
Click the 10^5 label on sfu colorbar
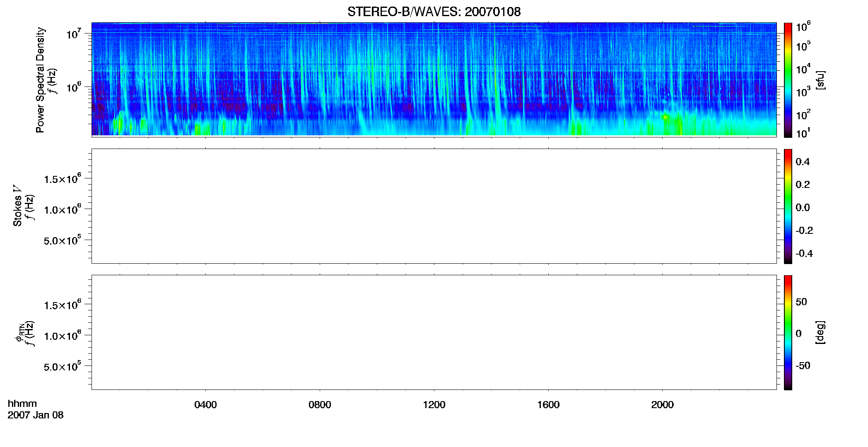pyautogui.click(x=803, y=46)
